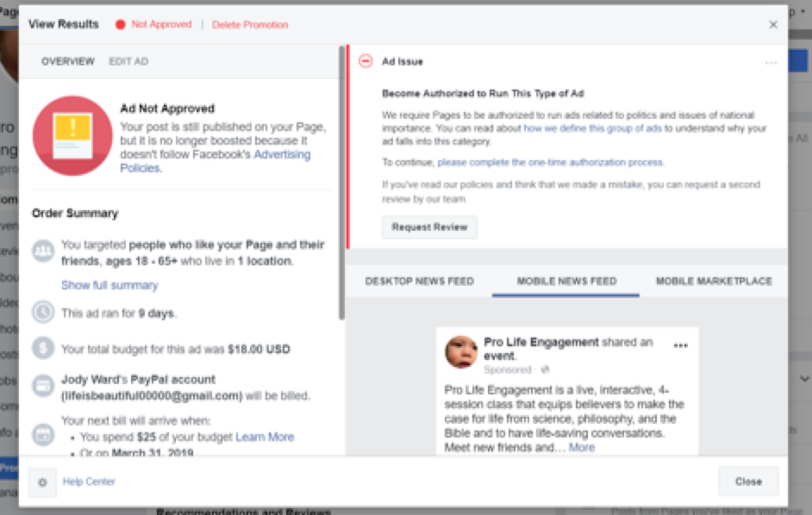The image size is (812, 515).
Task: Click the lifeisbeautiful00000@gmail.com billing email text
Action: coord(152,396)
